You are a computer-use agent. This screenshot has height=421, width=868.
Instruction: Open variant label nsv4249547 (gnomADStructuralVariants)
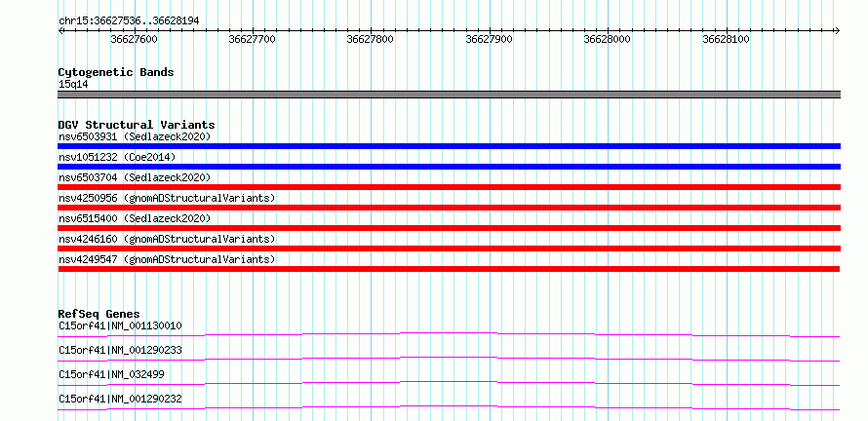pos(167,259)
